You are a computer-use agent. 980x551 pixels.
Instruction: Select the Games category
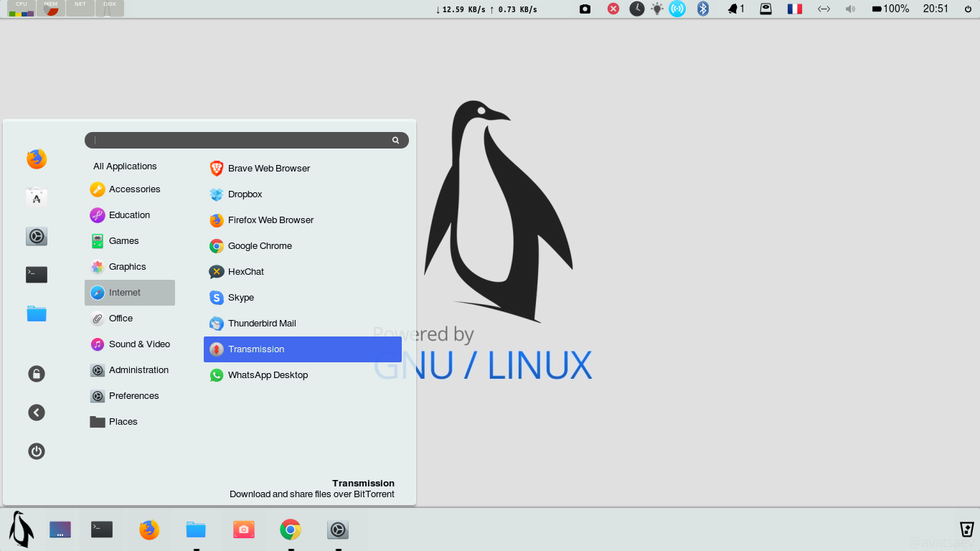(130, 241)
